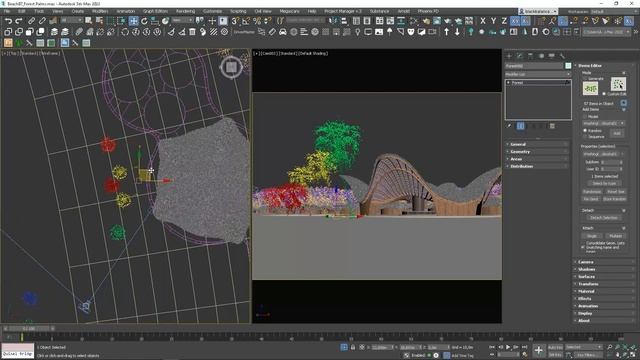The width and height of the screenshot is (640, 360).
Task: Choose the Select and Move tool
Action: point(133,20)
